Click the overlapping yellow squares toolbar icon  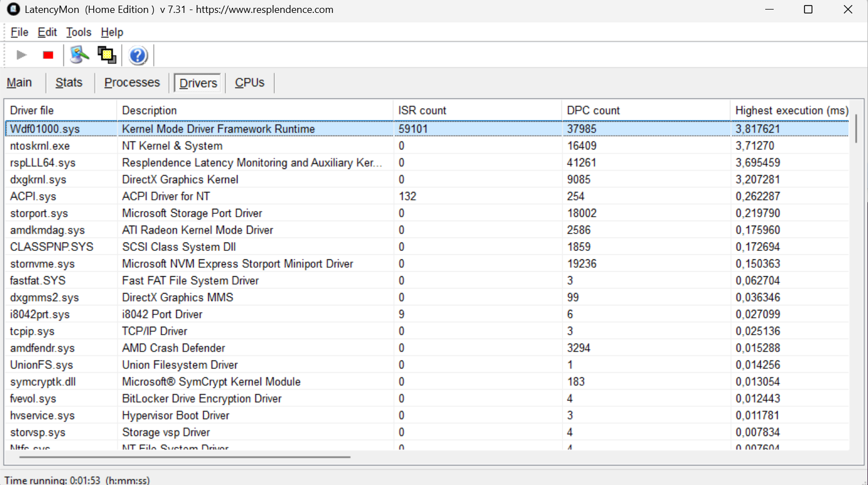[107, 55]
